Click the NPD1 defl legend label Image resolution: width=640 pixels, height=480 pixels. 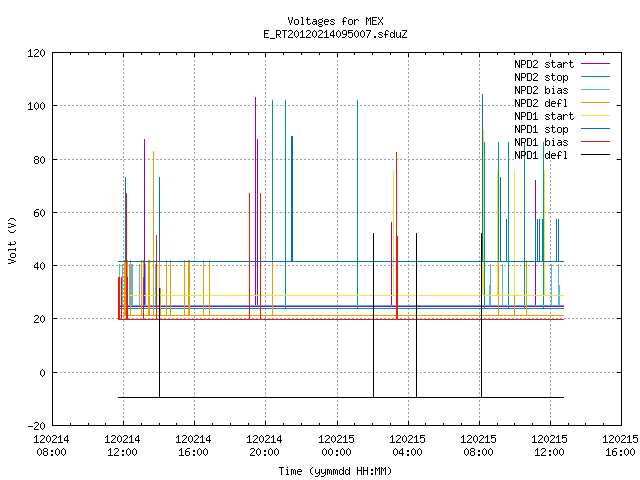541,155
